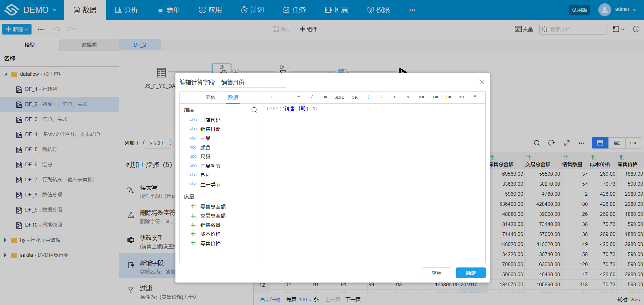Select the 零售总金额 measure field
Viewport: 644px width, 305px height.
pos(213,207)
